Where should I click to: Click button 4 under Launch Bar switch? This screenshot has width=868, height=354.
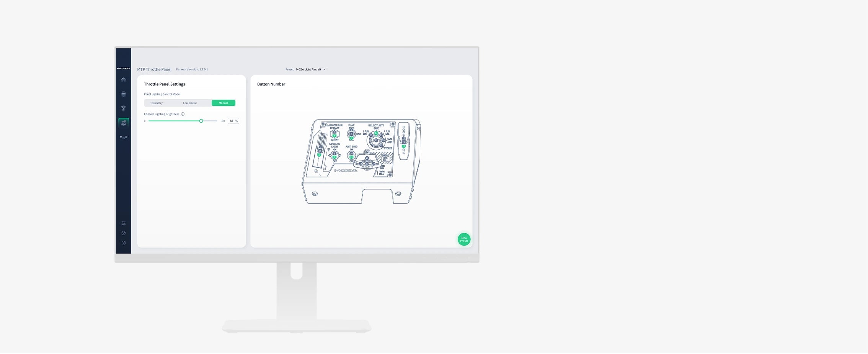pos(334,136)
